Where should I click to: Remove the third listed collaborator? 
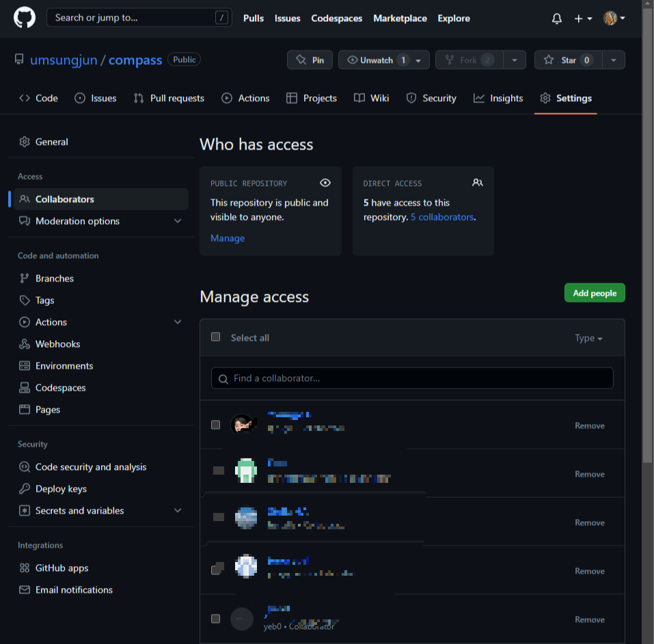[x=589, y=522]
